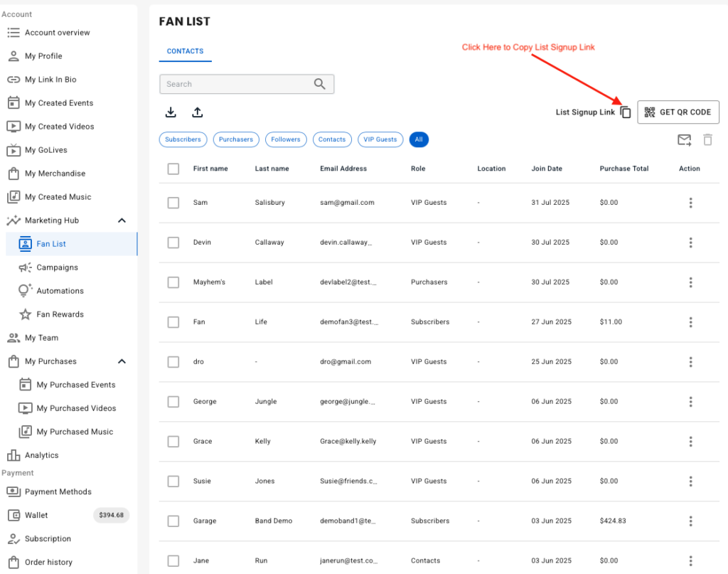Image resolution: width=728 pixels, height=574 pixels.
Task: Click the copy List Signup Link icon
Action: click(626, 112)
